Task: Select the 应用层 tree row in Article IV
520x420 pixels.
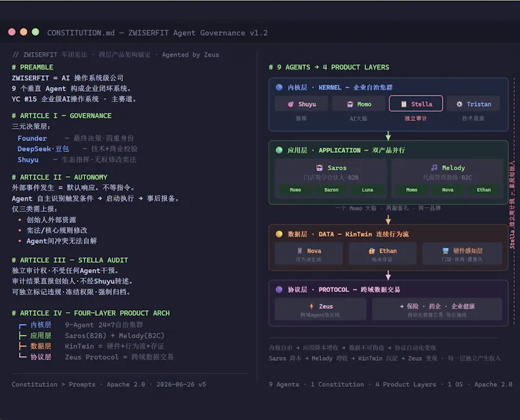Action: [x=91, y=335]
